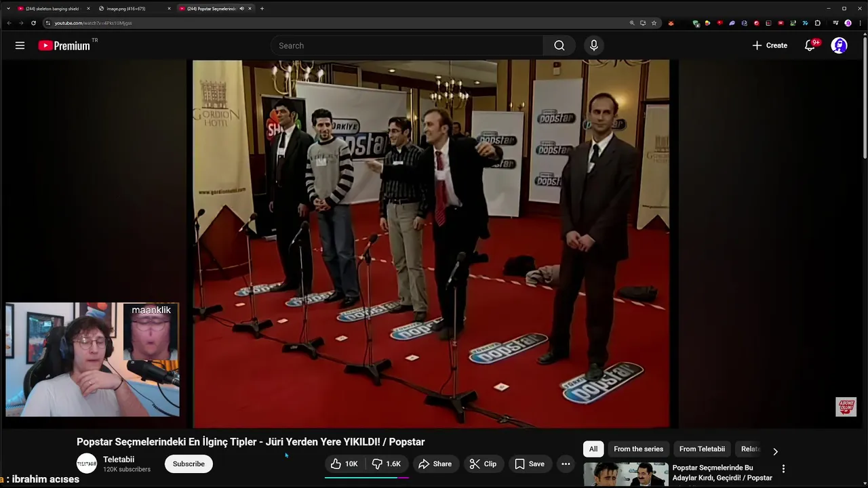Screen dimensions: 868x488
Task: Like the video with thumbs up
Action: tap(344, 464)
